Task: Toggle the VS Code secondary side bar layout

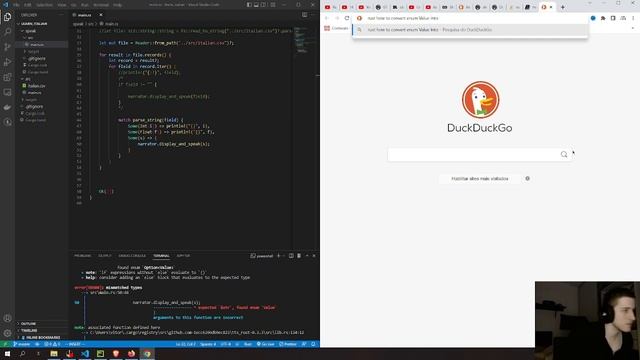Action: pos(264,5)
